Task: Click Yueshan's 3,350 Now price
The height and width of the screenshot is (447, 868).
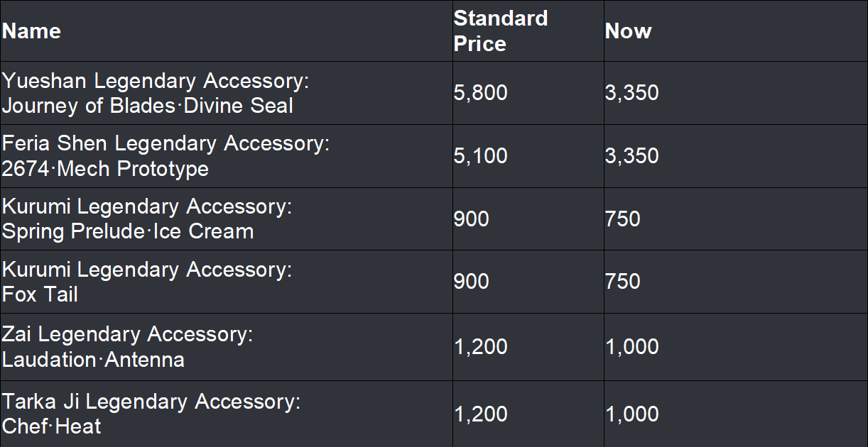Action: click(x=631, y=93)
